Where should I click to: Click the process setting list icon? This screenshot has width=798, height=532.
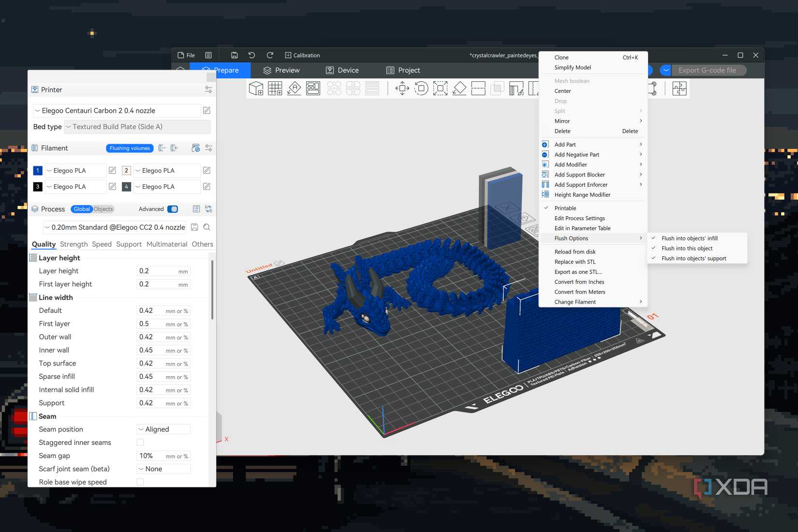[x=196, y=209]
